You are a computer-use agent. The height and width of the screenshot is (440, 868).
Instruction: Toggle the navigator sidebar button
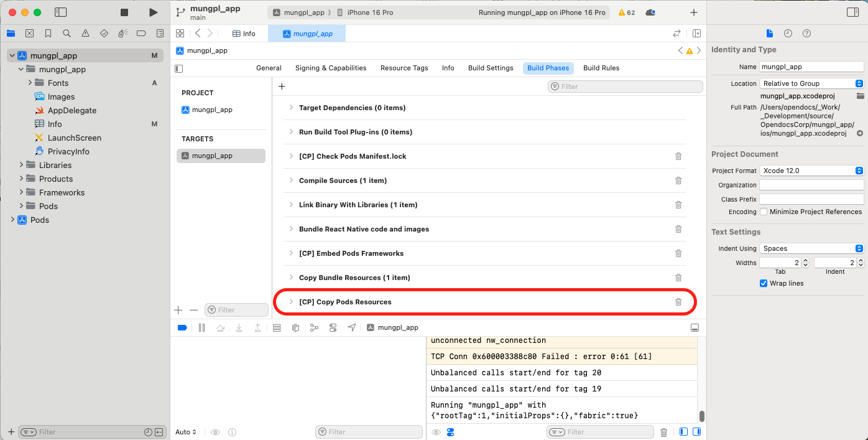[60, 12]
